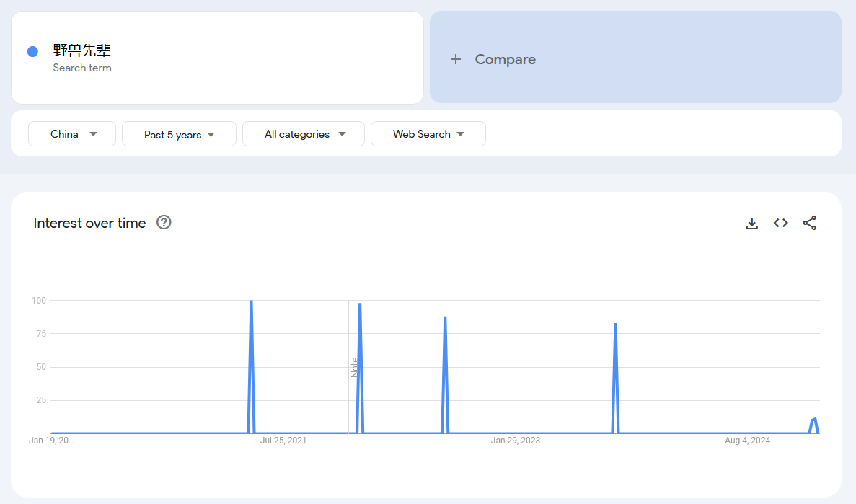Viewport: 856px width, 504px height.
Task: Click the Compare label to add term
Action: (505, 59)
